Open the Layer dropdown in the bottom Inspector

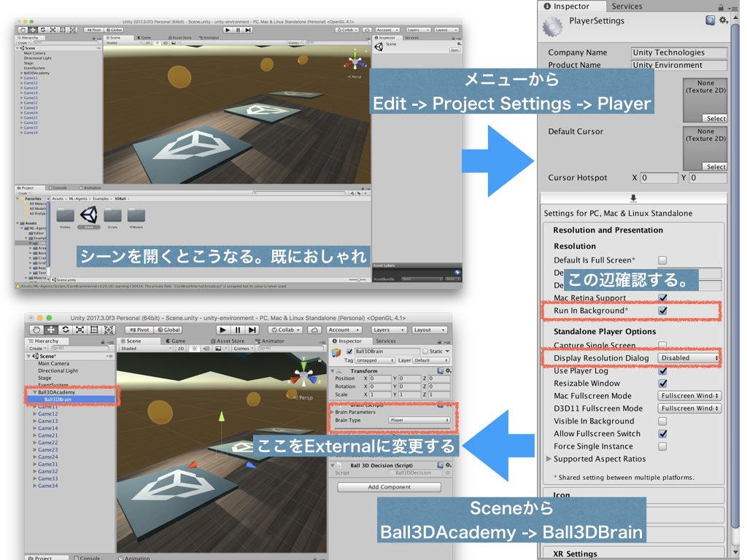(x=430, y=360)
